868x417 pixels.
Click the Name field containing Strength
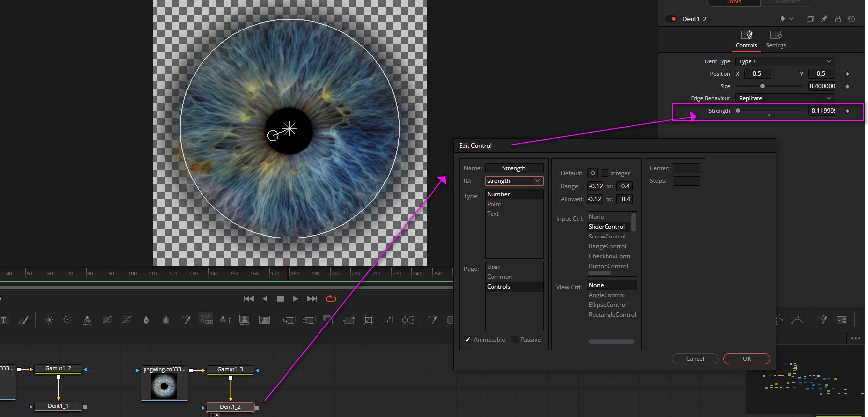pyautogui.click(x=514, y=168)
